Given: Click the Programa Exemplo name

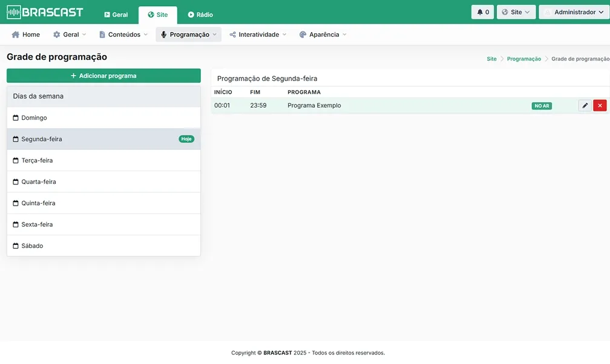Looking at the screenshot, I should tap(314, 105).
